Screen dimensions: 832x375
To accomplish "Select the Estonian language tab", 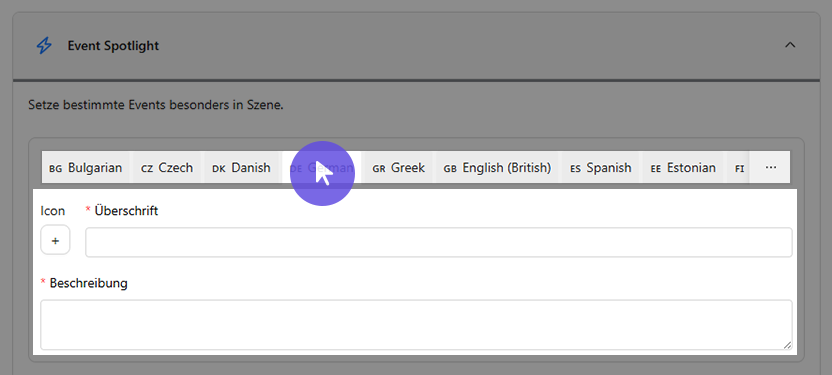I will [683, 168].
